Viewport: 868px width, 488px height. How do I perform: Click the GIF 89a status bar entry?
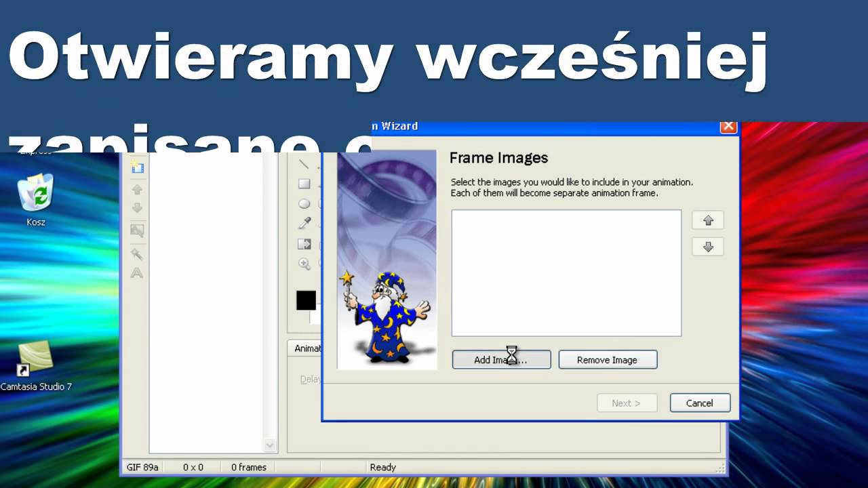click(x=142, y=467)
